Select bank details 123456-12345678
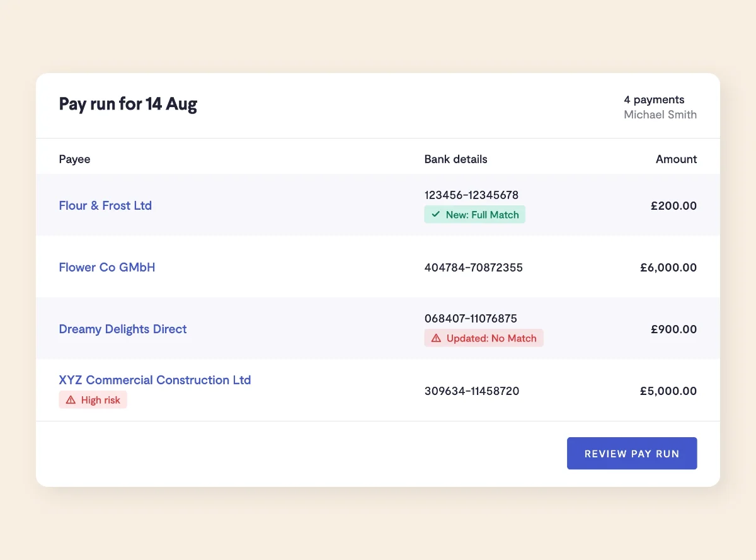Viewport: 756px width, 560px height. tap(472, 195)
